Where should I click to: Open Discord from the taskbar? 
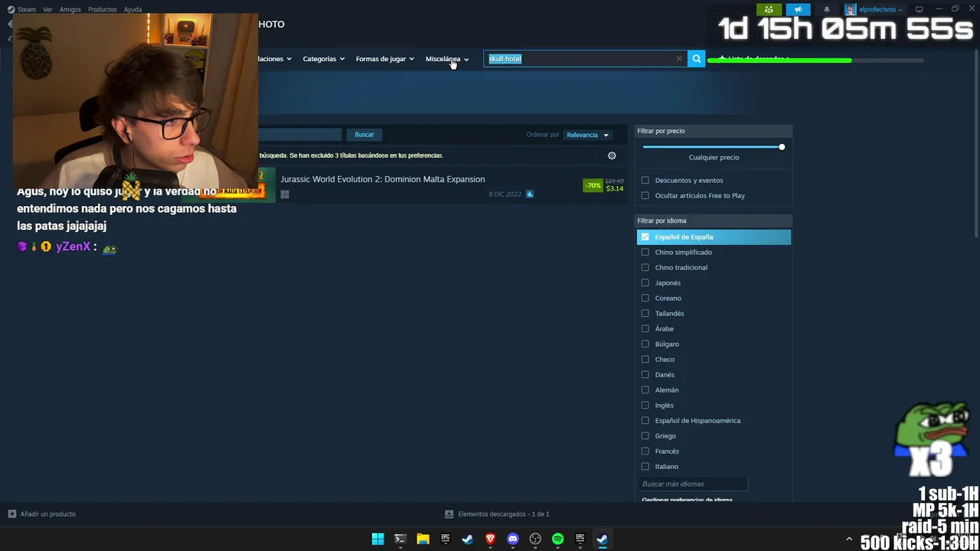tap(513, 539)
